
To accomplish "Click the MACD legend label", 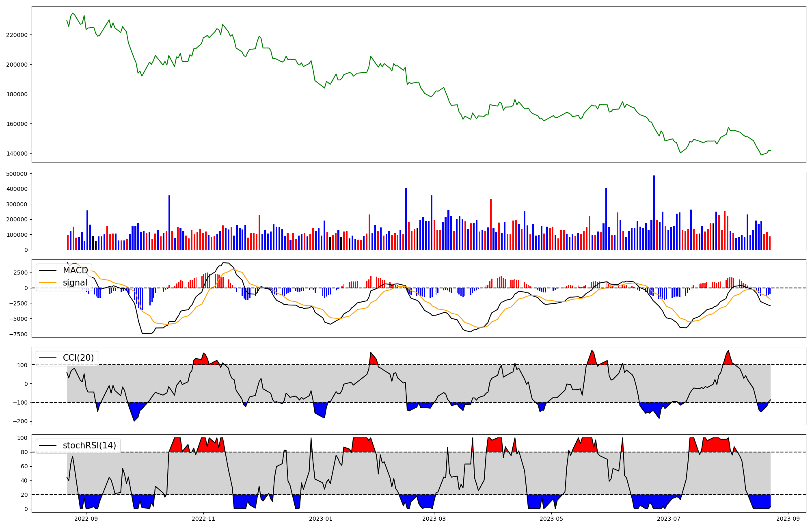I will pyautogui.click(x=75, y=270).
